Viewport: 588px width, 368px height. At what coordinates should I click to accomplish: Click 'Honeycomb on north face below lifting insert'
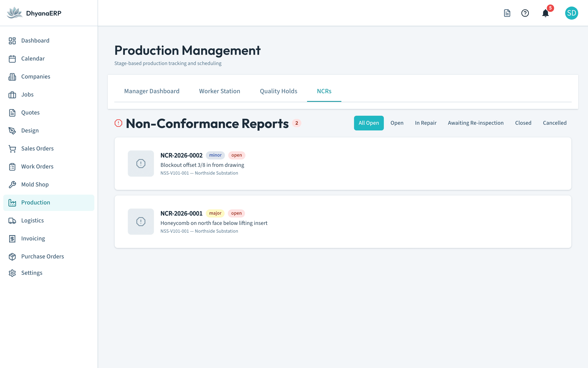coord(214,223)
